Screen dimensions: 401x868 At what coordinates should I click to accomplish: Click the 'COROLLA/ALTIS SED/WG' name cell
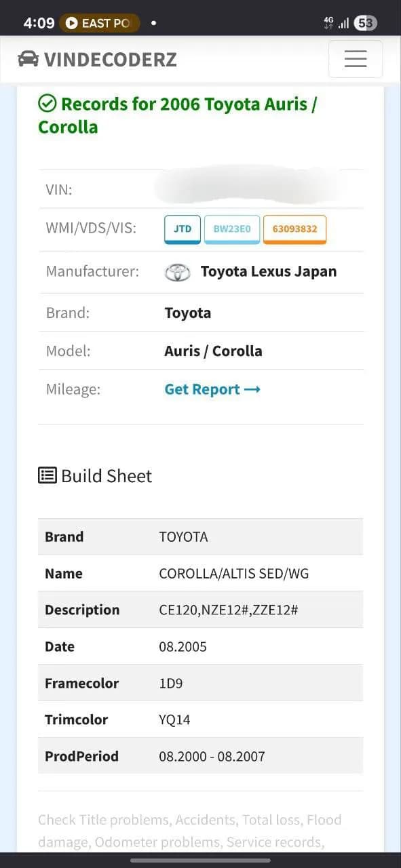(233, 574)
